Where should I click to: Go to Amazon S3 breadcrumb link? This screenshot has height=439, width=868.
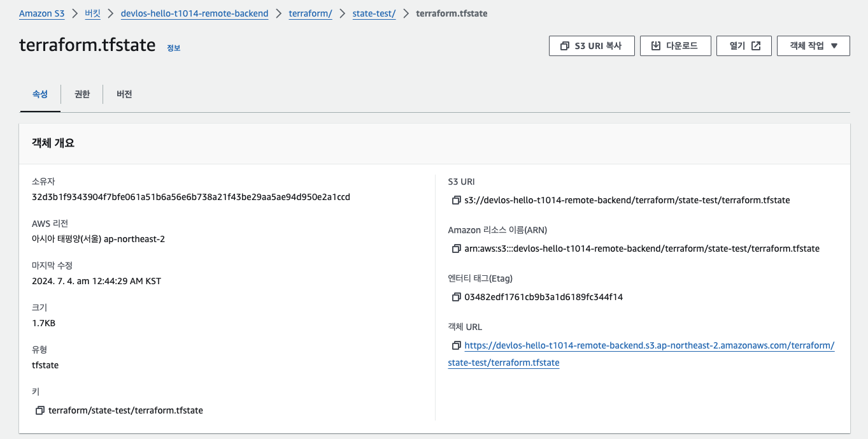click(x=41, y=13)
